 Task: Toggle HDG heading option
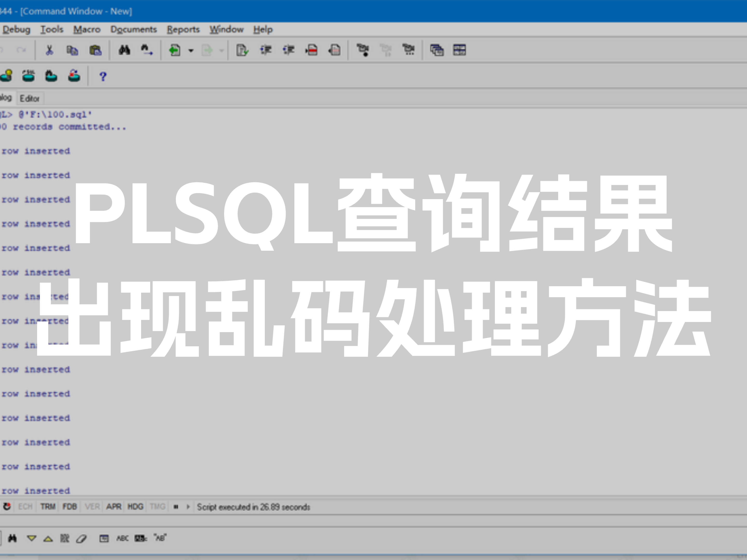(135, 506)
